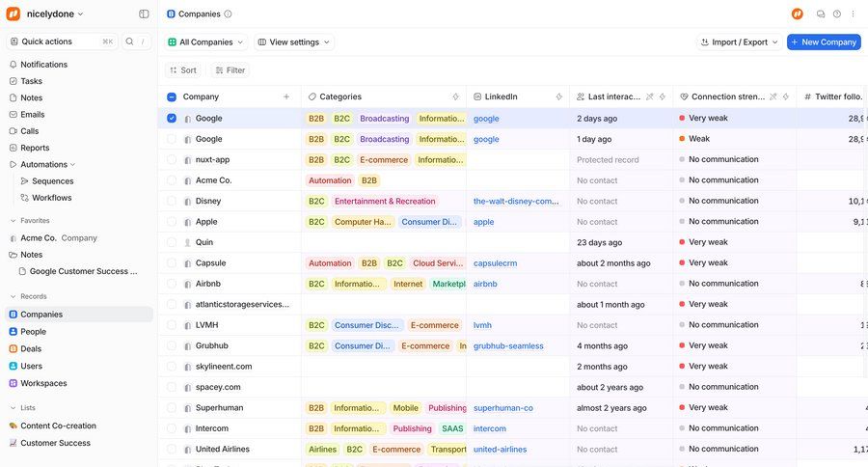Open the help icon in header
The height and width of the screenshot is (467, 868).
[x=837, y=14]
